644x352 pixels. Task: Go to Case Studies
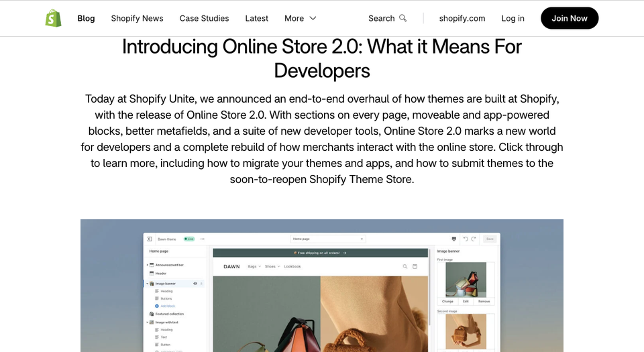coord(204,19)
